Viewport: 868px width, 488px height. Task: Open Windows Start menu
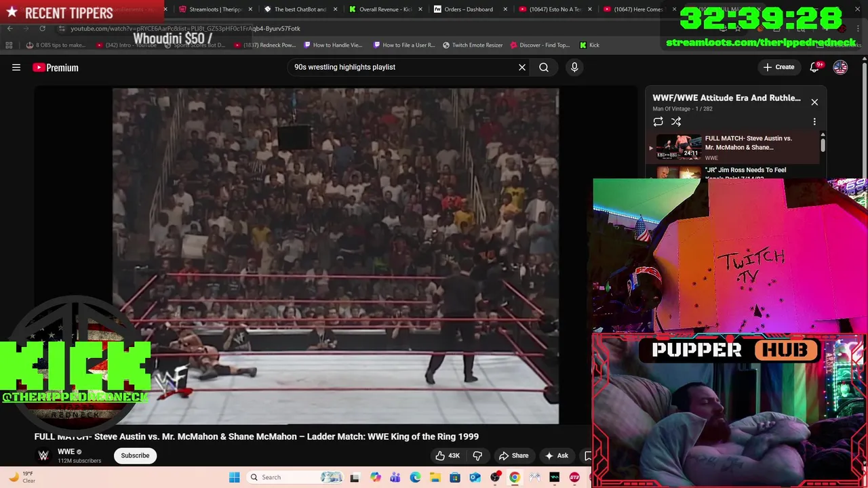coord(234,477)
